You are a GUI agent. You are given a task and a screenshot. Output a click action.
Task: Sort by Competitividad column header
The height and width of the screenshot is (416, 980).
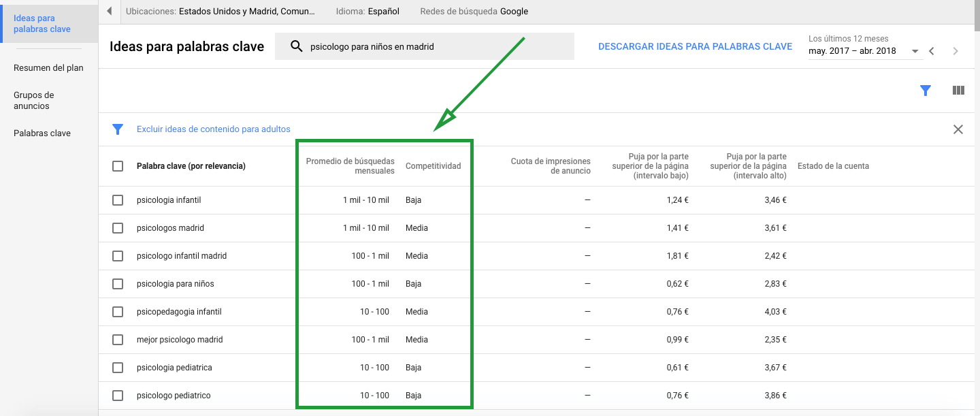coord(434,166)
